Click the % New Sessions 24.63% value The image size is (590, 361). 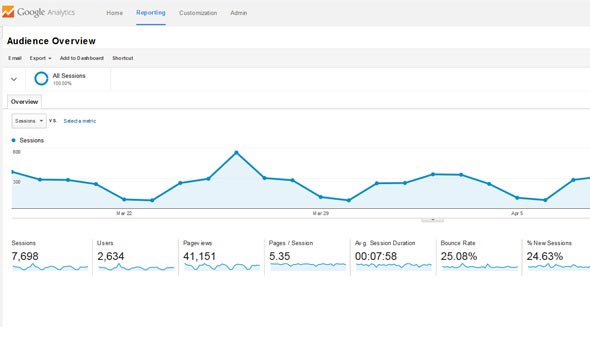[545, 256]
